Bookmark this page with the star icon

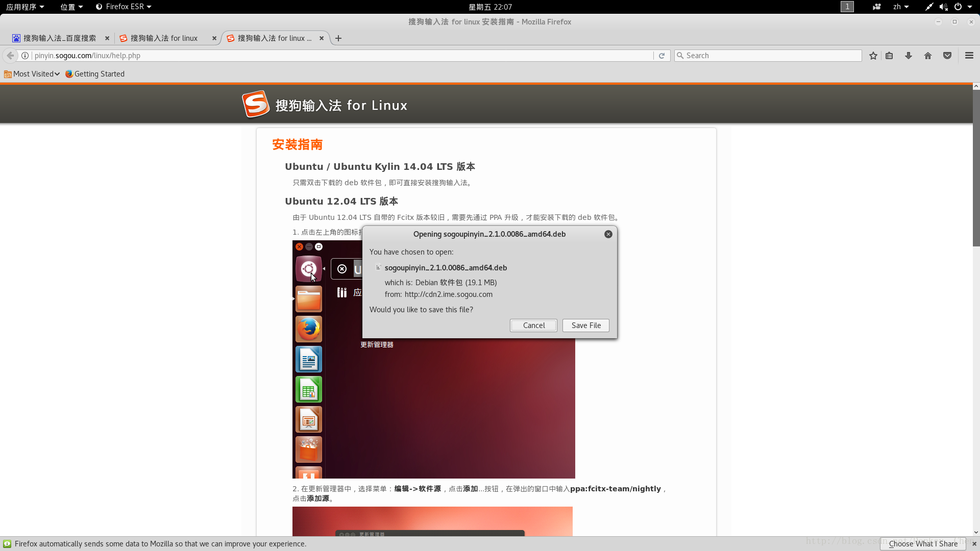pyautogui.click(x=873, y=56)
